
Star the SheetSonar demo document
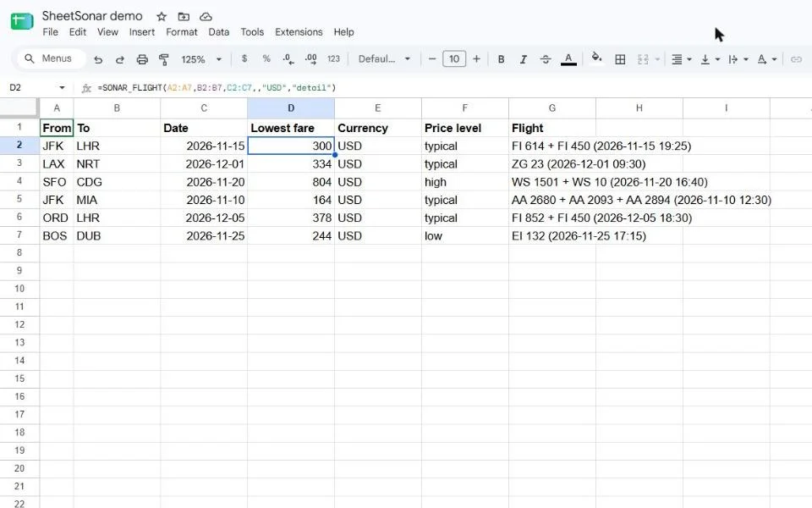(x=162, y=17)
